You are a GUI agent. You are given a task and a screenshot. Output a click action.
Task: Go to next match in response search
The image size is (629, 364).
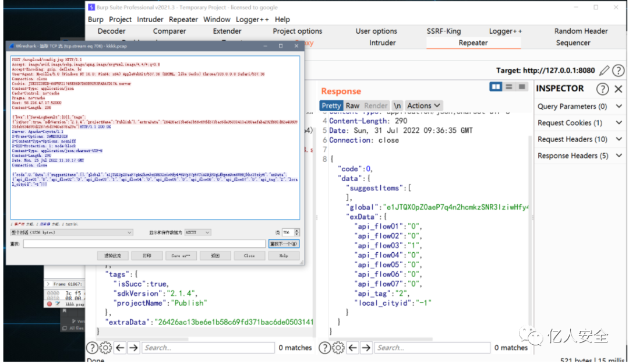[x=366, y=348]
